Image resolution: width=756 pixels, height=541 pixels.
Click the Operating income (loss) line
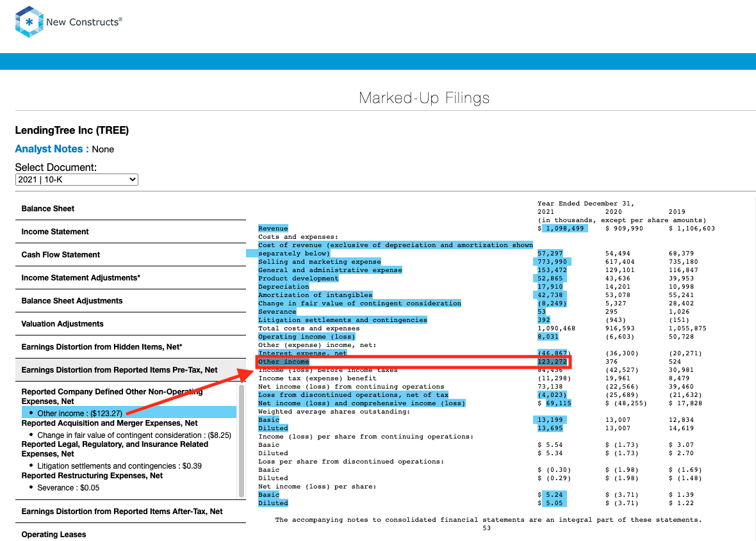pos(307,337)
